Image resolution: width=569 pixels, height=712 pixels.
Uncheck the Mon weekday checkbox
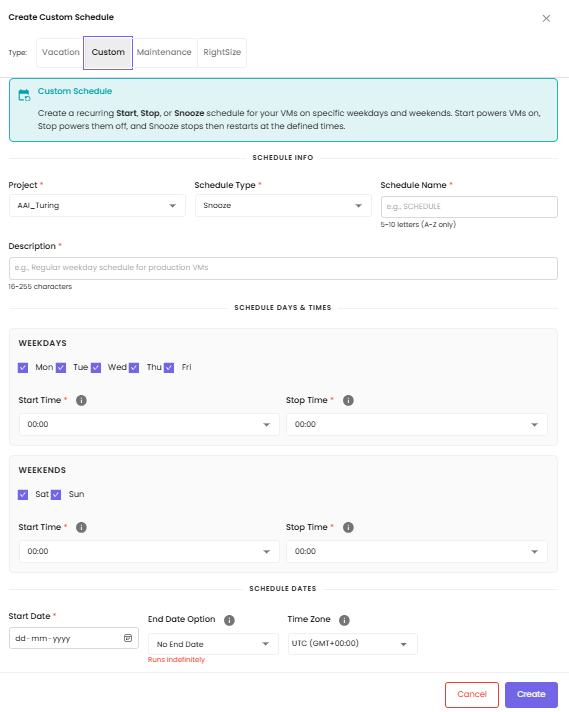(x=23, y=367)
